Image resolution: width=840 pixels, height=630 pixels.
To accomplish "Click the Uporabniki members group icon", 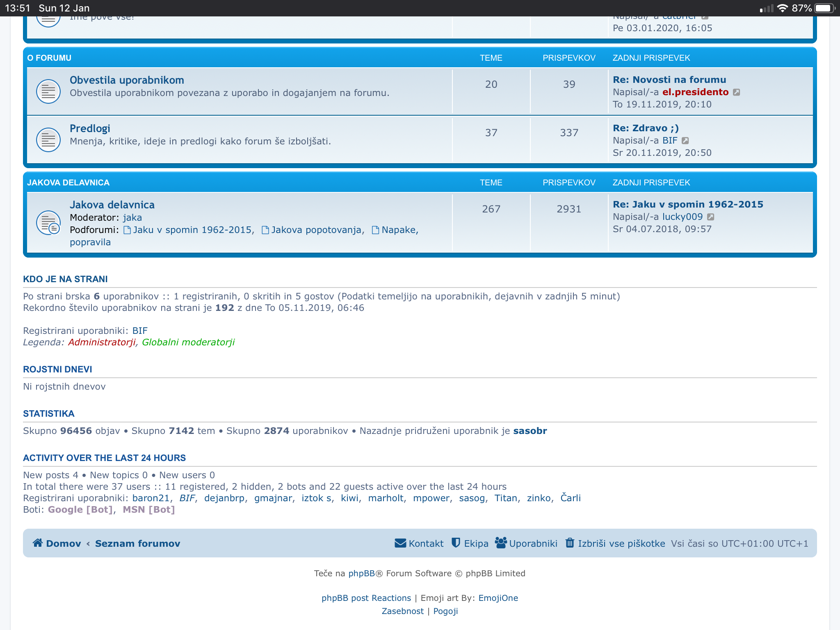I will coord(501,543).
